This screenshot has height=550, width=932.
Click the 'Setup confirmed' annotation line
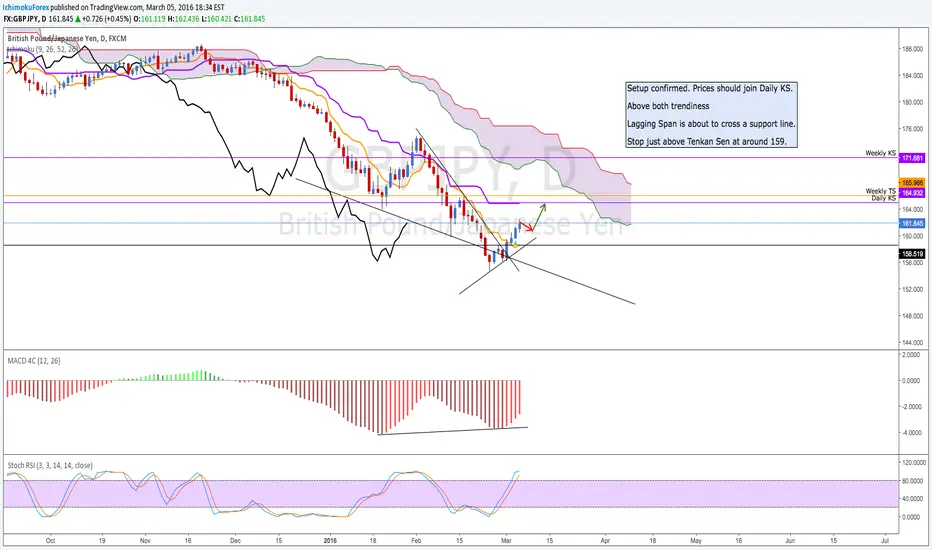click(710, 88)
